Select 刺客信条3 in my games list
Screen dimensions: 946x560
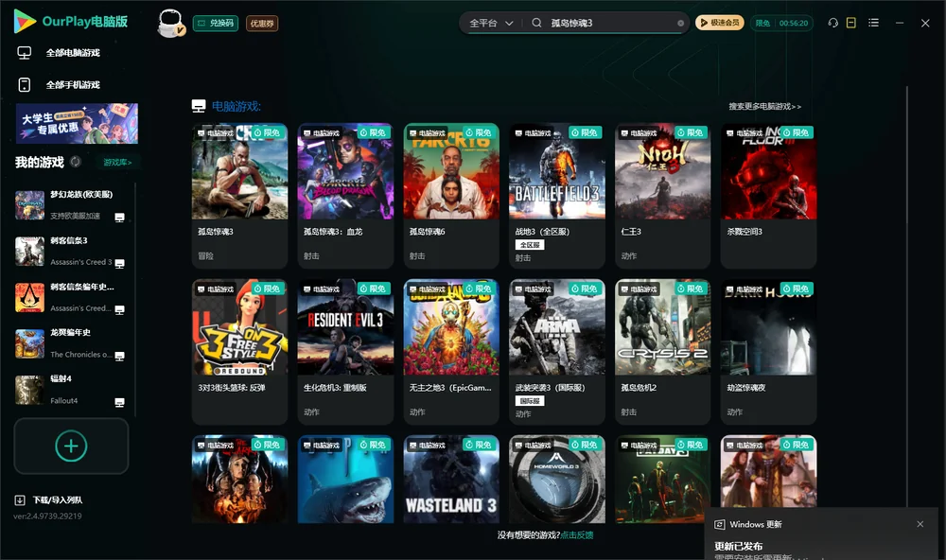click(71, 251)
